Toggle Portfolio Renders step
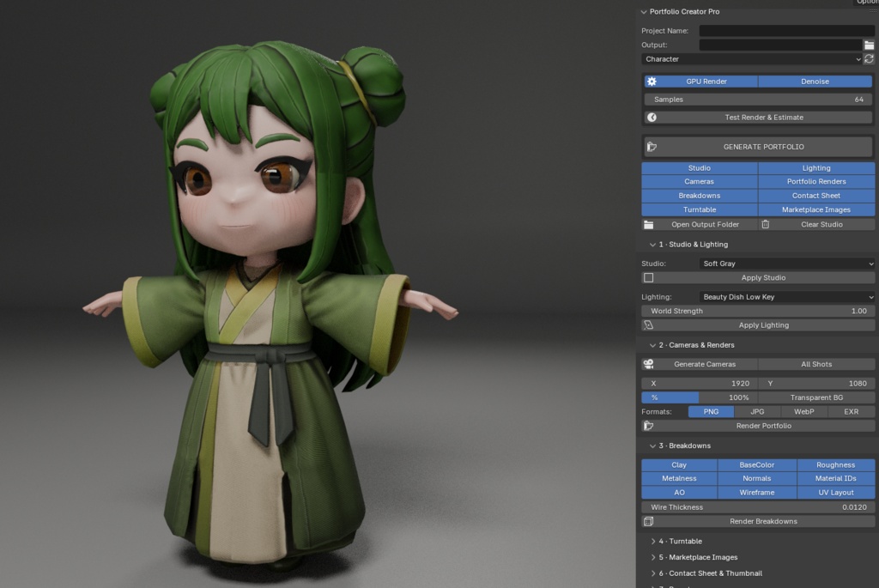The image size is (879, 588). pyautogui.click(x=816, y=182)
